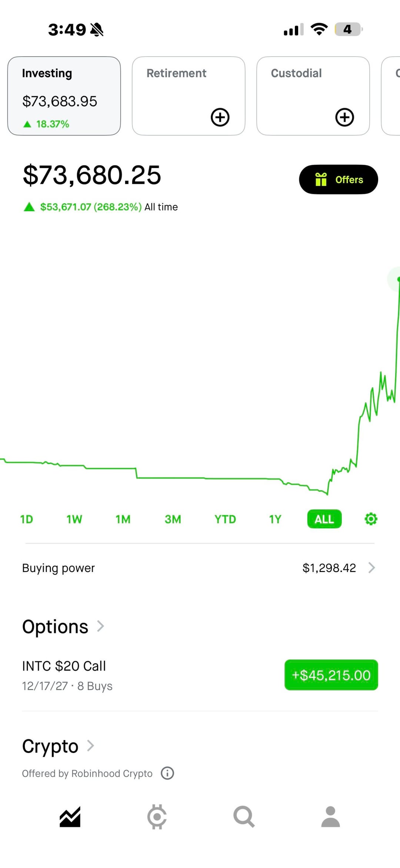Select the Investing account card

(x=64, y=96)
